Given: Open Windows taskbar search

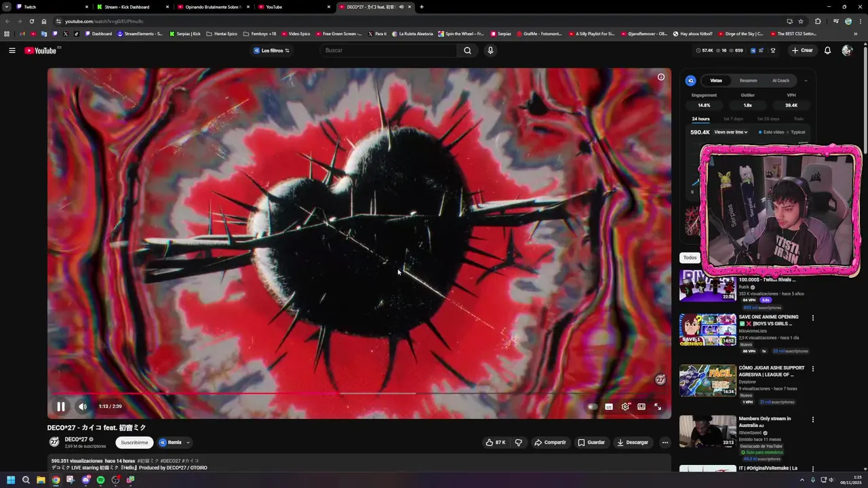Looking at the screenshot, I should [26, 480].
